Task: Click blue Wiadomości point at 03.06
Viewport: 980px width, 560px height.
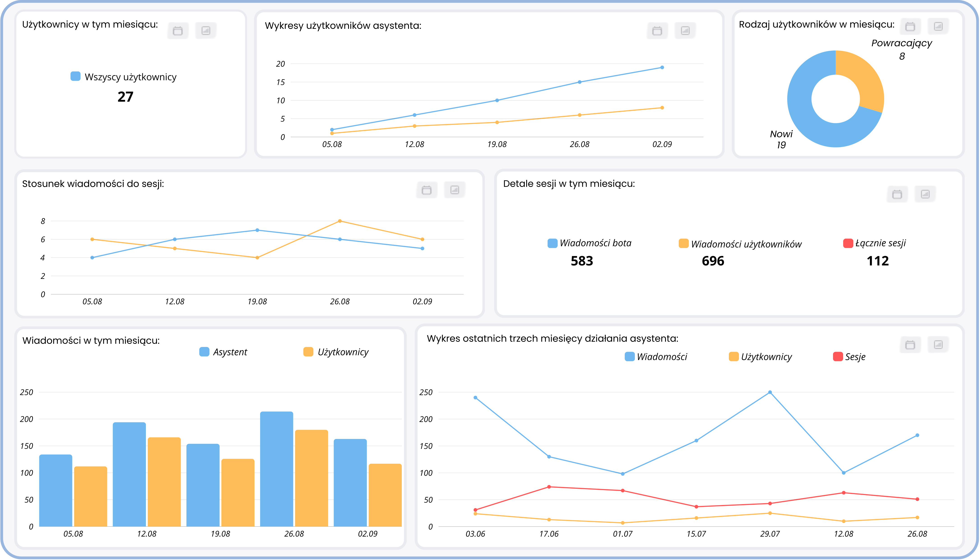Action: pos(475,398)
